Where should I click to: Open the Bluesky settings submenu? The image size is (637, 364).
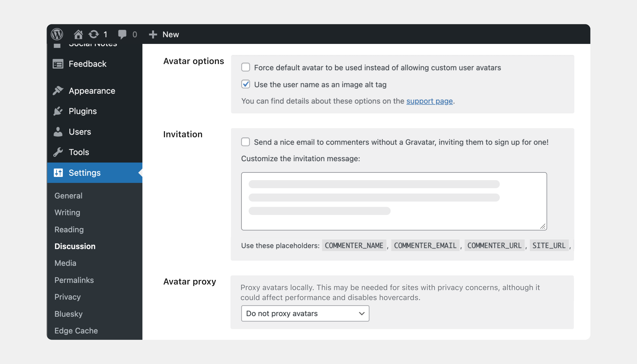pyautogui.click(x=68, y=314)
